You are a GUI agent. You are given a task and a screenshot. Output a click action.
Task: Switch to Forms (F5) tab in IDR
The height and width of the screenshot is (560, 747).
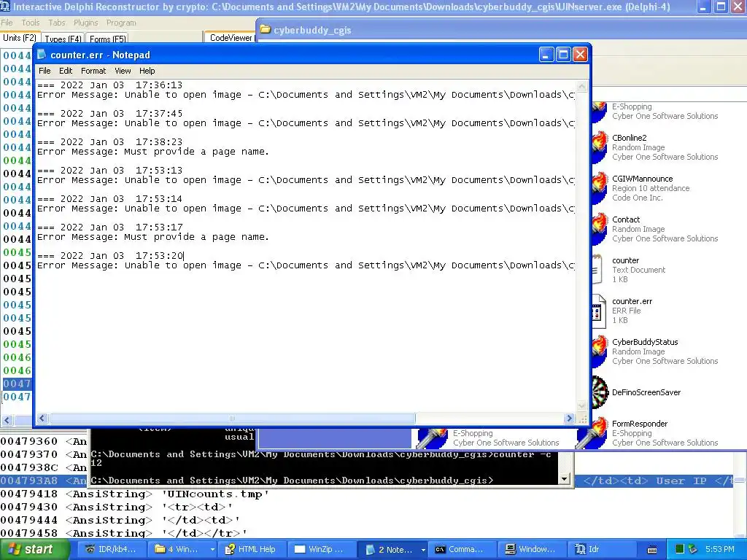point(108,39)
